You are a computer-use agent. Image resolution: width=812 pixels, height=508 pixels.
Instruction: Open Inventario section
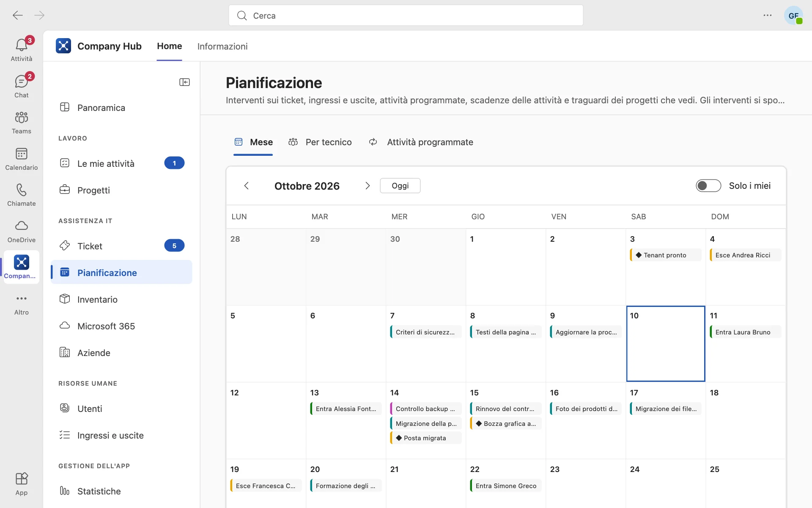coord(121,299)
